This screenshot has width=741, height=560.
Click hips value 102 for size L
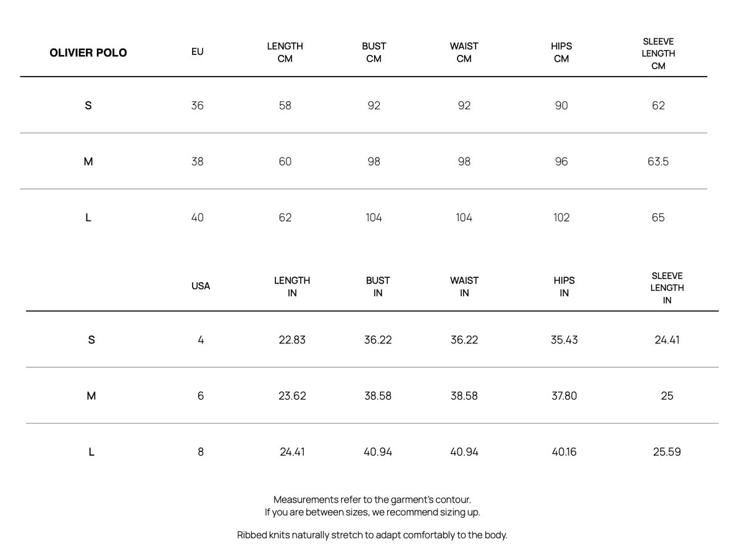point(561,217)
